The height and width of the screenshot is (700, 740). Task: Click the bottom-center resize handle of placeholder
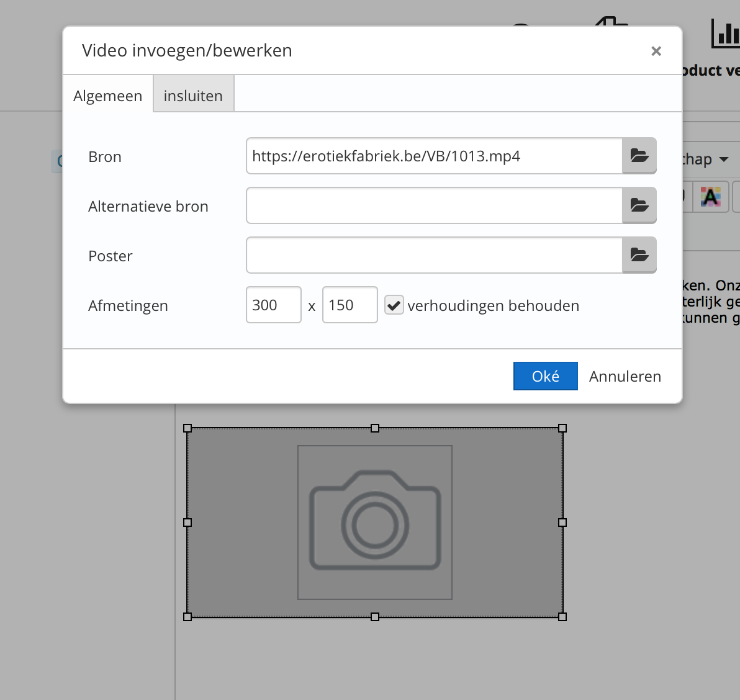tap(375, 617)
